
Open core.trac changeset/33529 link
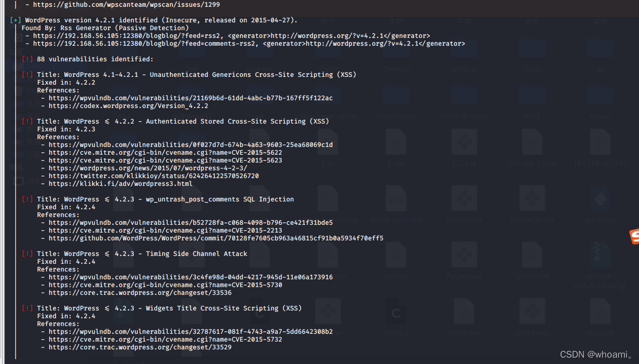click(140, 347)
